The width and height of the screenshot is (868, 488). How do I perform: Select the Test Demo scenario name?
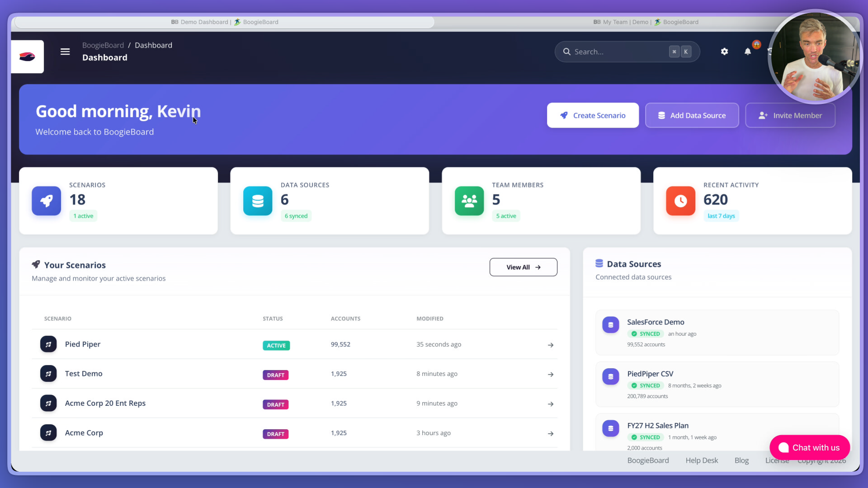point(84,374)
